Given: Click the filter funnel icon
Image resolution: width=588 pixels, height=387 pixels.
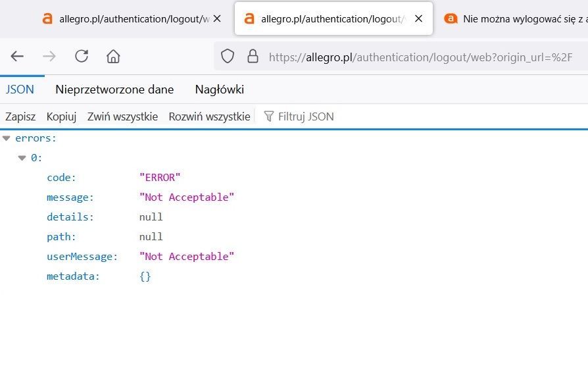Looking at the screenshot, I should pyautogui.click(x=268, y=116).
